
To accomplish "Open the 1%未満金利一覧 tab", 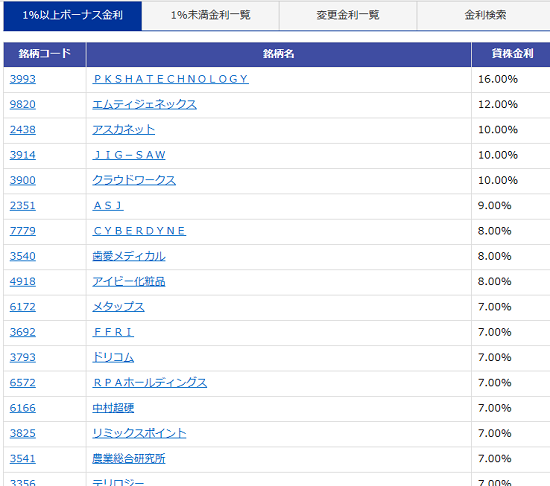I will tap(210, 15).
